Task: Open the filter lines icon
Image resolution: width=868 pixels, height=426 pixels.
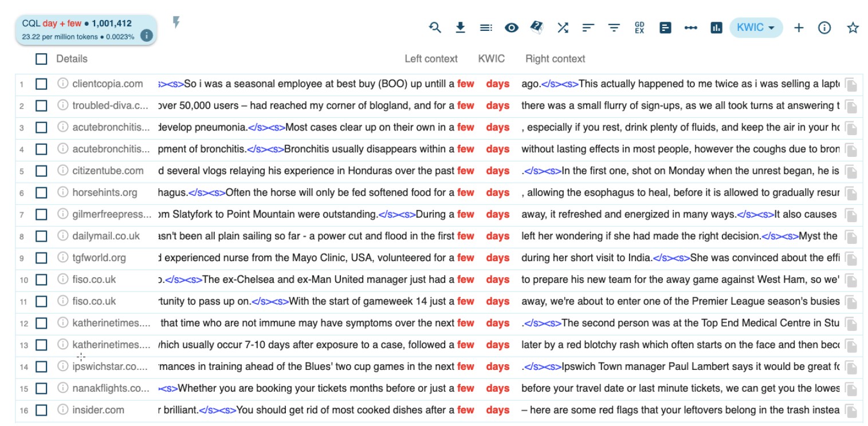Action: [x=614, y=27]
